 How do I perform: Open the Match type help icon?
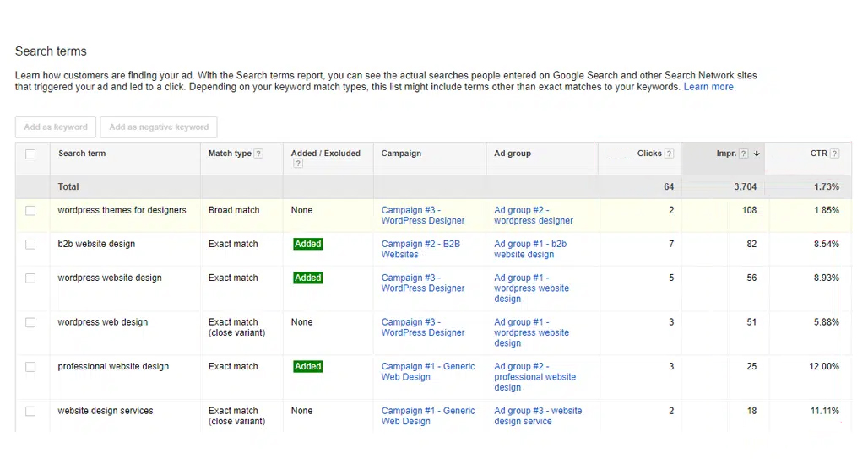click(258, 154)
